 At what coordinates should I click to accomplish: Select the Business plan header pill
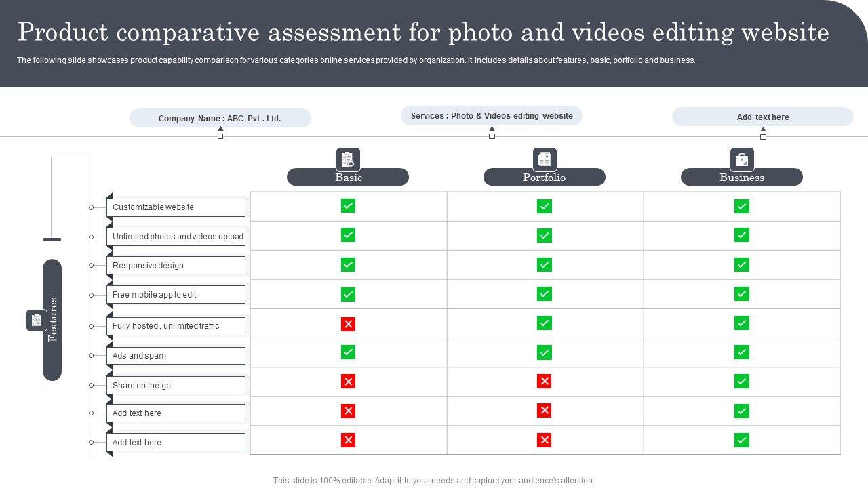pyautogui.click(x=742, y=177)
